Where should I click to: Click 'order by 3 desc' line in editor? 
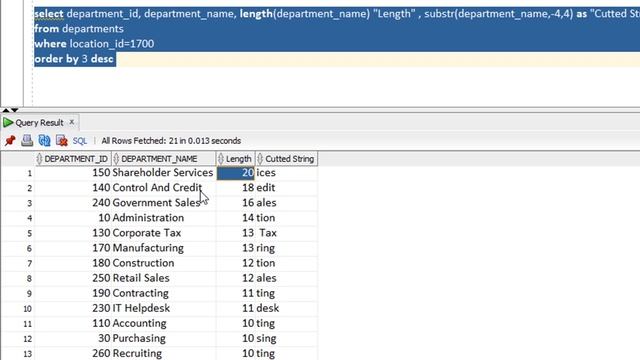point(74,59)
